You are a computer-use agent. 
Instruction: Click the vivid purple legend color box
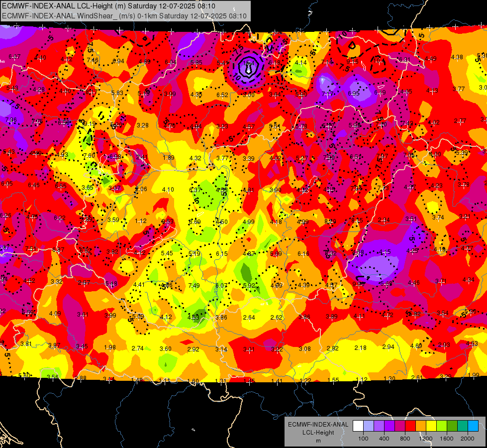[390, 426]
